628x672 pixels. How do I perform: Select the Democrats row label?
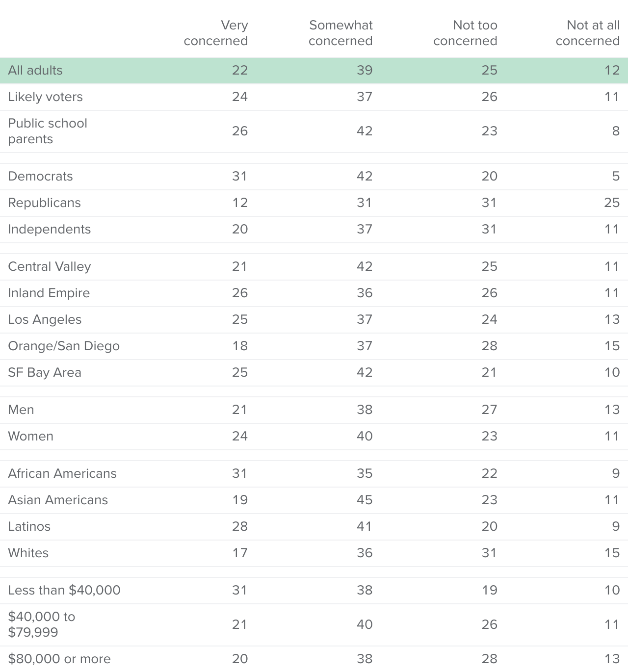point(40,176)
